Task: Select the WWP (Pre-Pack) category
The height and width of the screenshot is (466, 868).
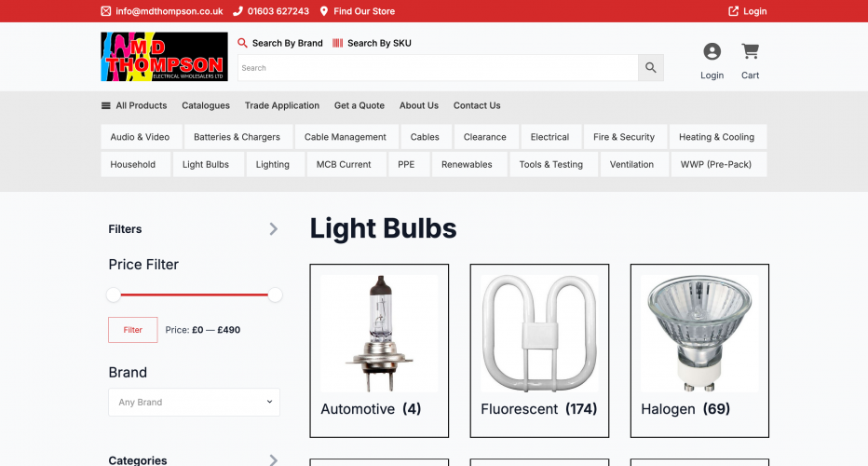Action: coord(718,165)
